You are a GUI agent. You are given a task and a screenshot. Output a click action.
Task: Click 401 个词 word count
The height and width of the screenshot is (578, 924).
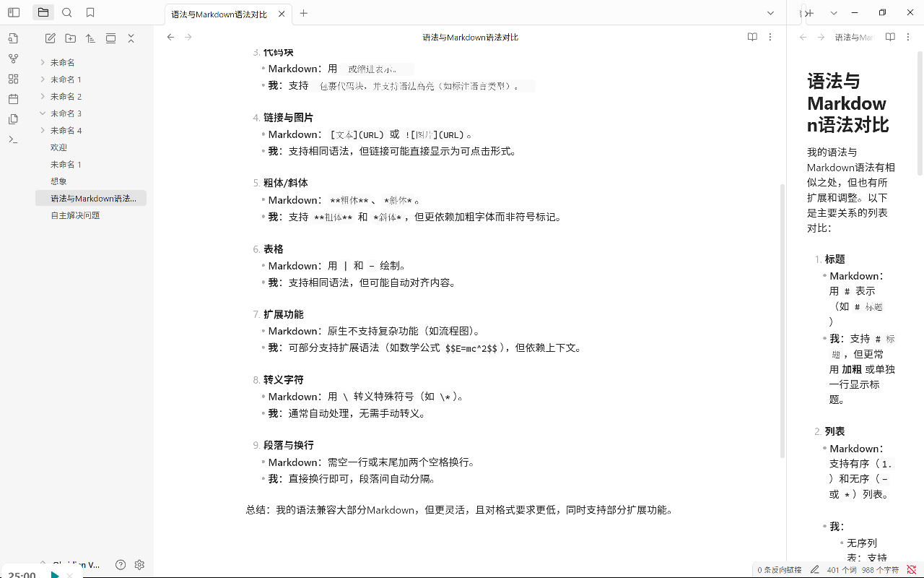[841, 570]
